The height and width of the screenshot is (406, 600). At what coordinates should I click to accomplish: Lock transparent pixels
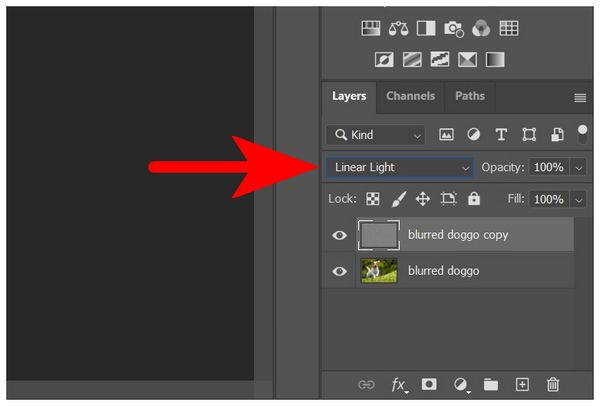coord(372,199)
